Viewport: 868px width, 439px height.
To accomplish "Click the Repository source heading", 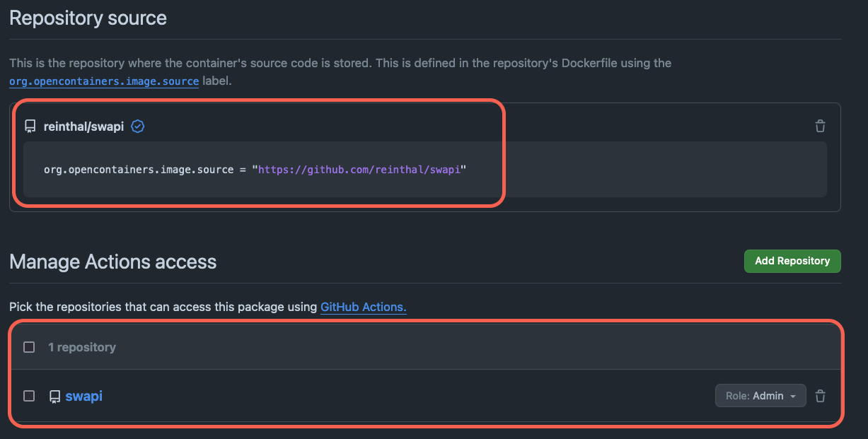I will 88,18.
